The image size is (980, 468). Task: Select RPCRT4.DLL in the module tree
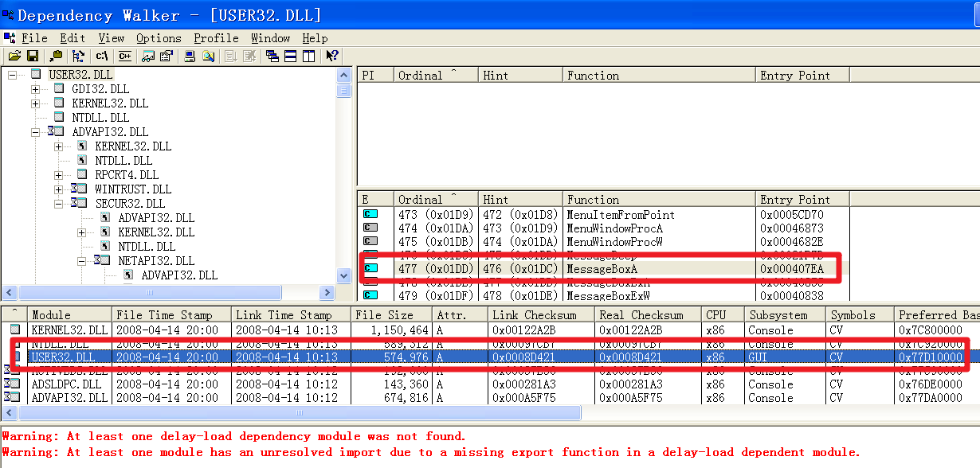coord(127,174)
